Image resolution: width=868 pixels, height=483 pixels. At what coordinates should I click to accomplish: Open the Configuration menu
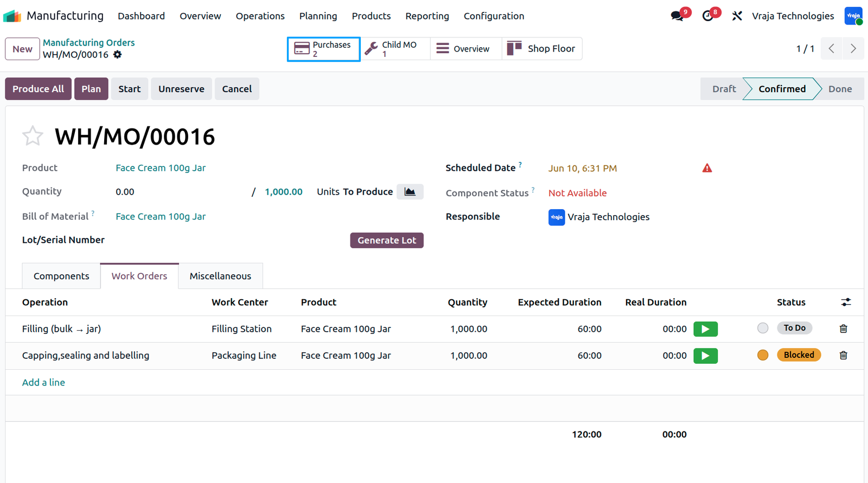[x=494, y=16]
